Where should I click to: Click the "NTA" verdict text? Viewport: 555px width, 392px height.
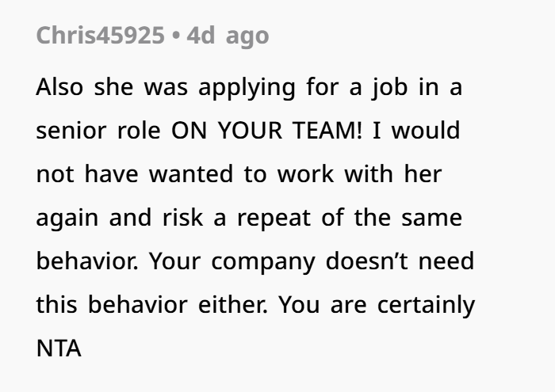point(59,348)
